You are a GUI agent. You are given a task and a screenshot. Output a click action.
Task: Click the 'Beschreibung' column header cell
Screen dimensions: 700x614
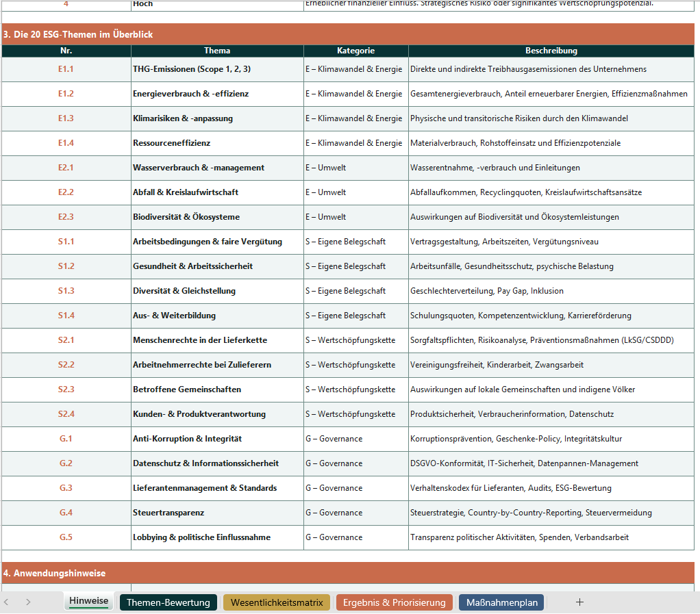(551, 51)
